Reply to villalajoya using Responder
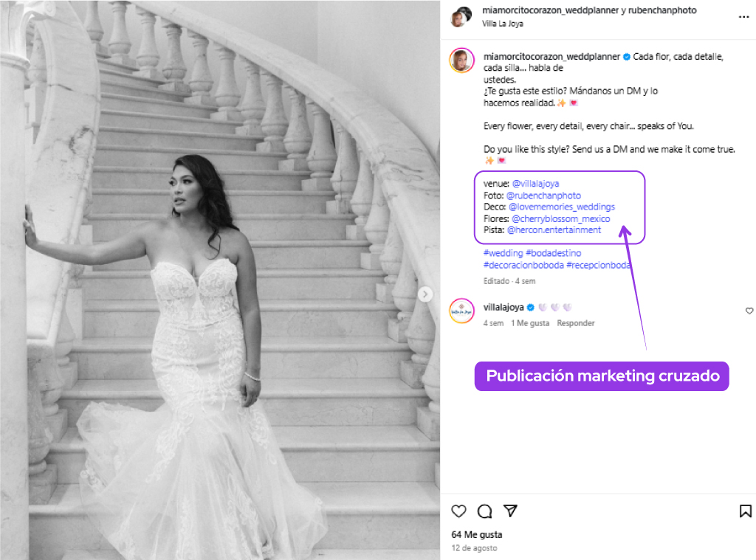This screenshot has width=756, height=560. [x=575, y=322]
